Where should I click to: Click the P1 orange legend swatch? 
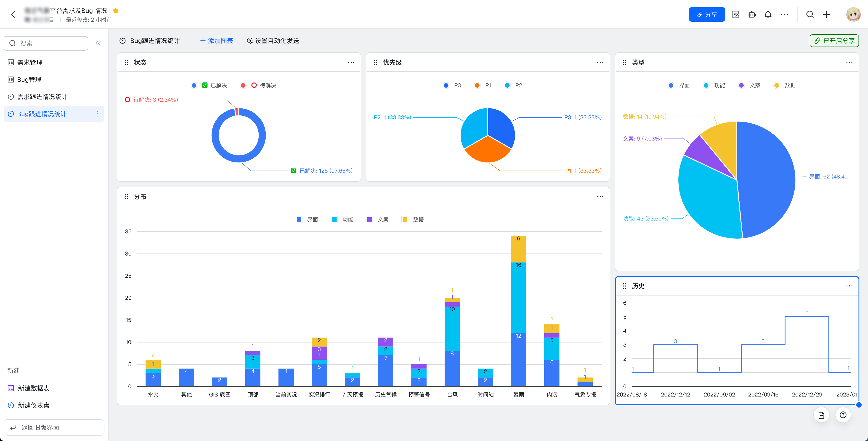tap(477, 85)
